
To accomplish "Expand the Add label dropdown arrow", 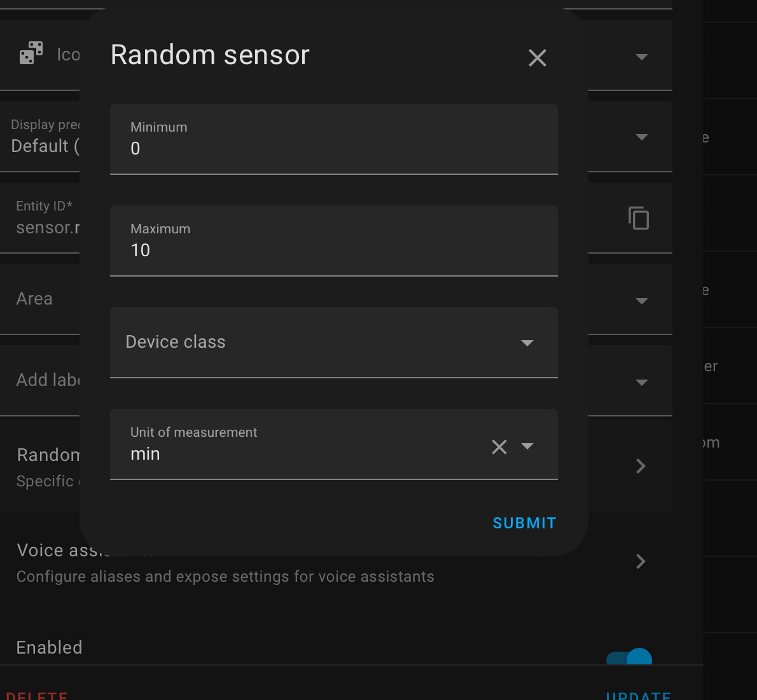I will pyautogui.click(x=642, y=383).
